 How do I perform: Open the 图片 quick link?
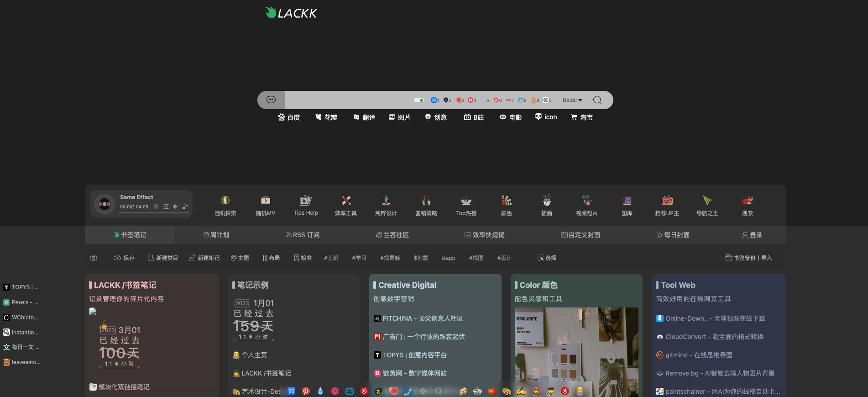tap(399, 117)
